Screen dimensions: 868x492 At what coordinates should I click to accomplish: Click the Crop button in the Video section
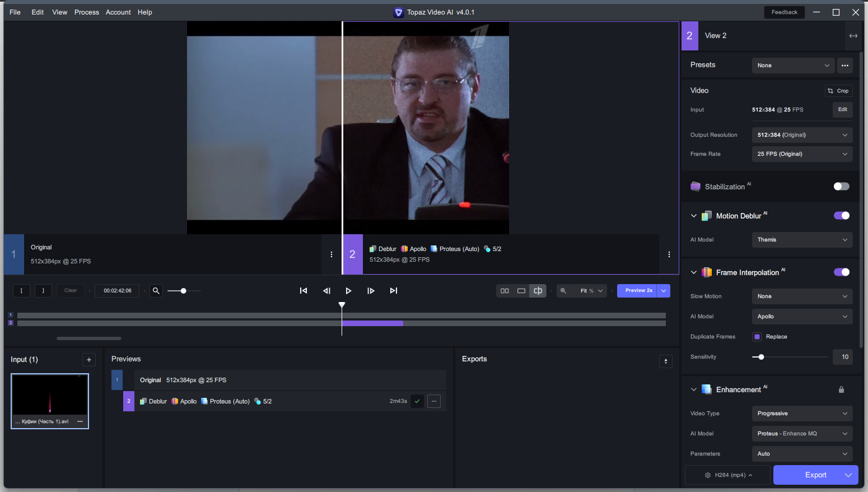838,91
